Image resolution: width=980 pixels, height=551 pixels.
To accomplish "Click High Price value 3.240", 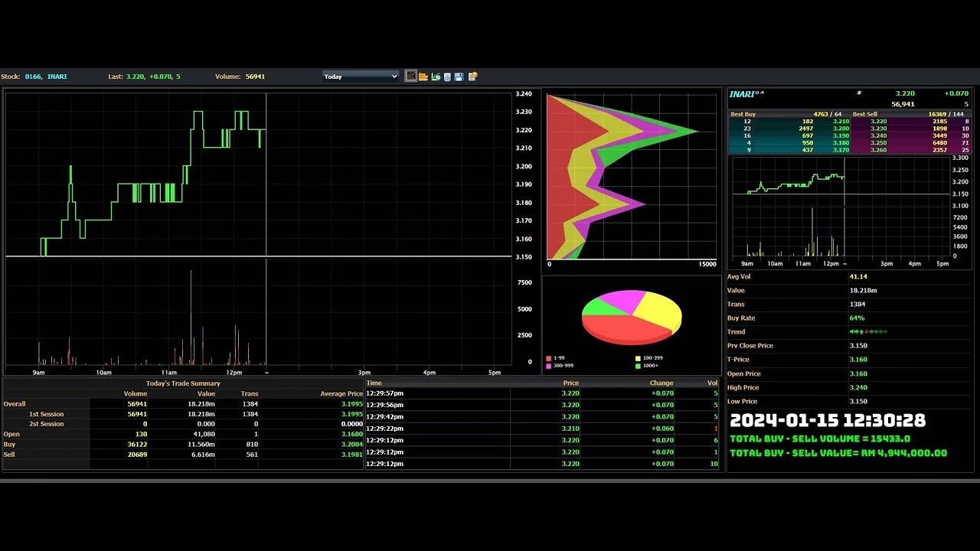I will [x=858, y=387].
